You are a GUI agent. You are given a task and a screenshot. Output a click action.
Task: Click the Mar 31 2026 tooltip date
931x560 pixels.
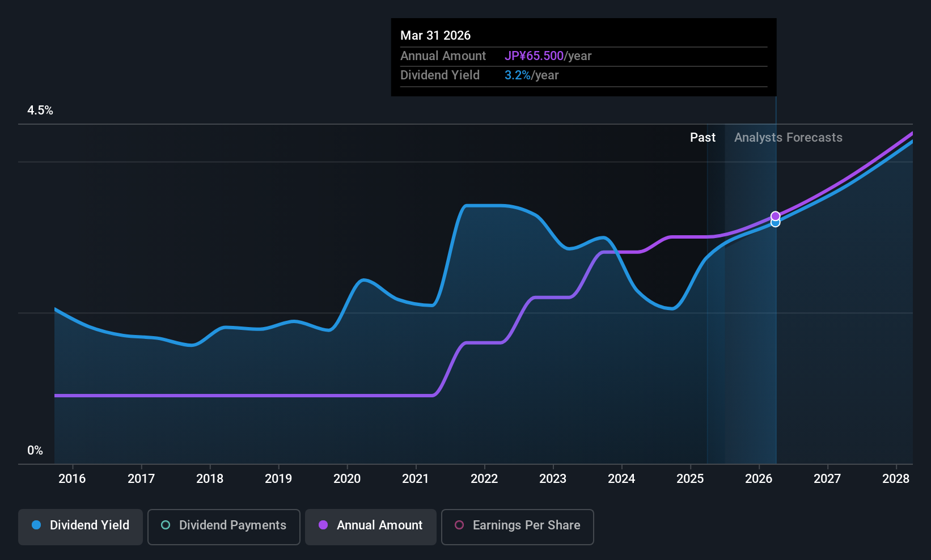(x=435, y=36)
